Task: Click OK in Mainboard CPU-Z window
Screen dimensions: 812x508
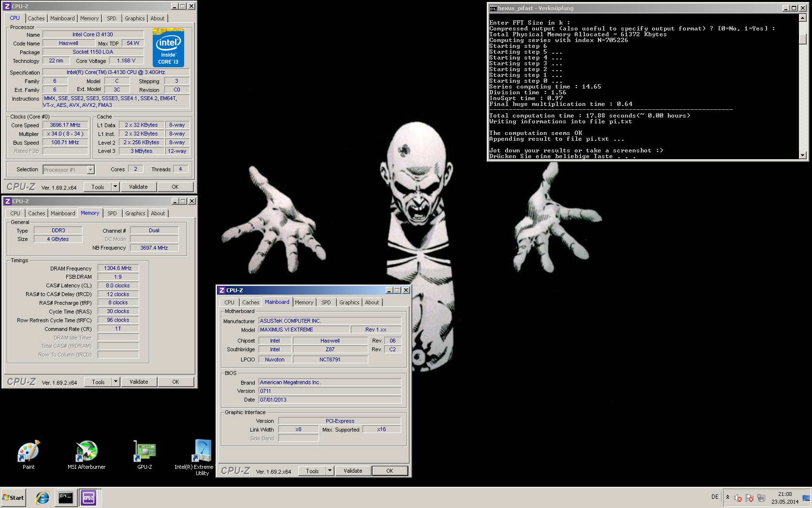Action: click(x=390, y=471)
